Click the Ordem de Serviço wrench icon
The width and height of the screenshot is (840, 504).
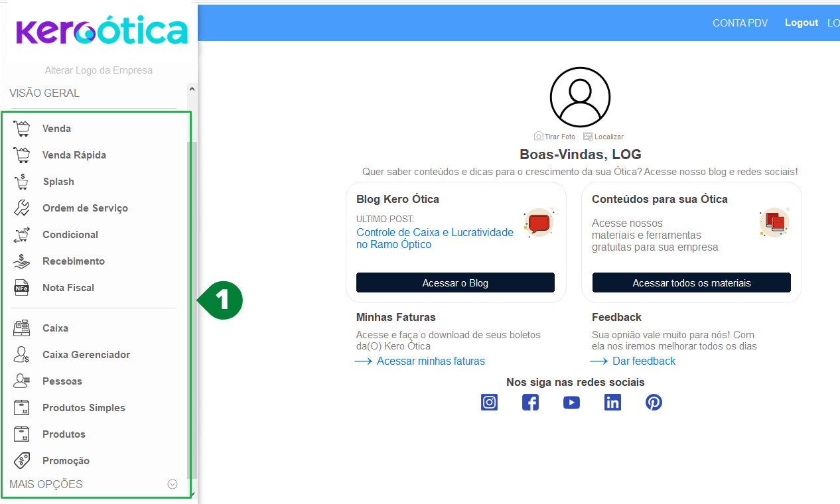22,208
